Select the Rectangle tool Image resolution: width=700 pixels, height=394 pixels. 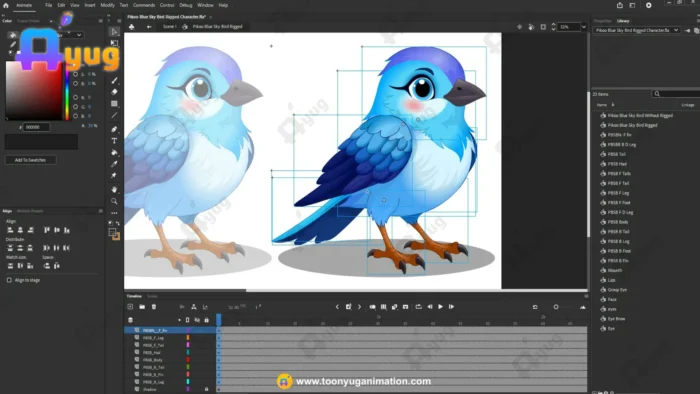114,104
